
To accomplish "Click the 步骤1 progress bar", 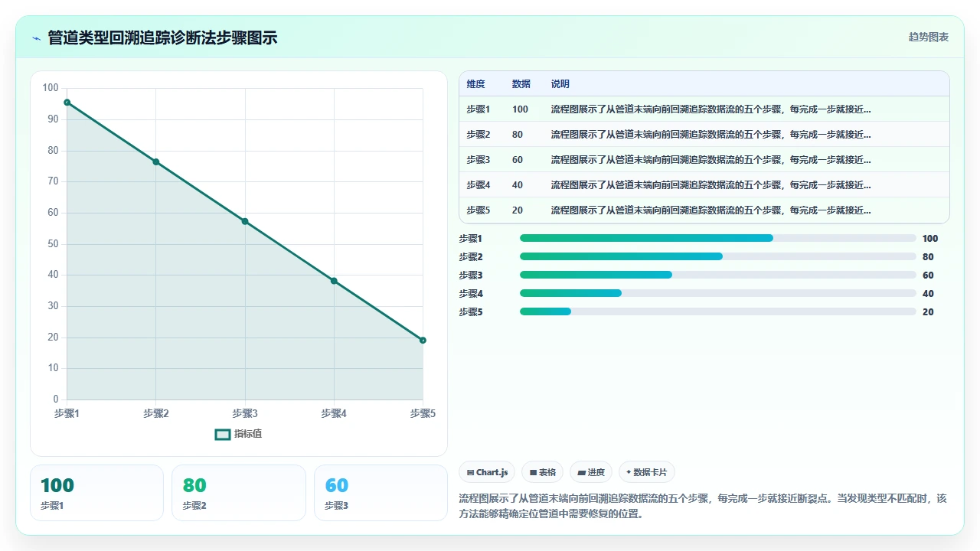I will click(718, 238).
